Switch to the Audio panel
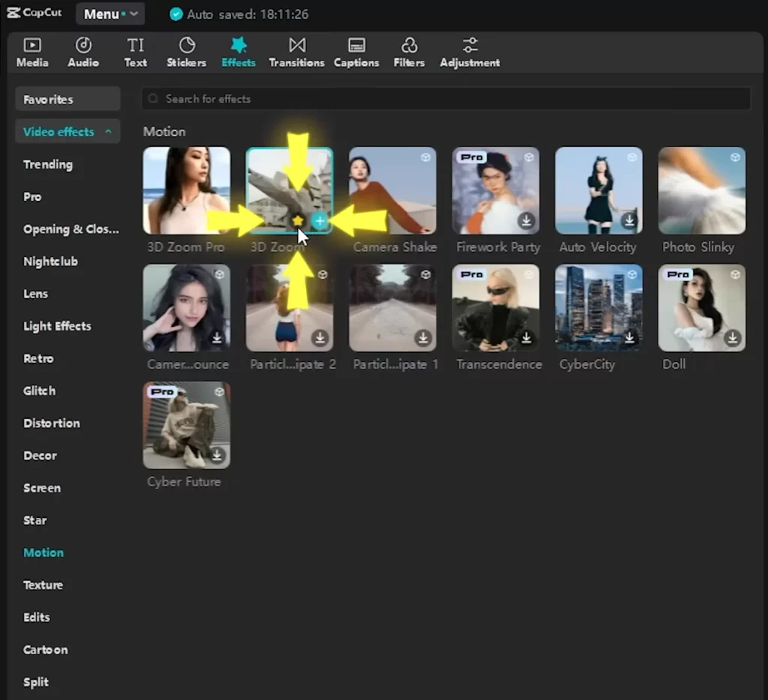This screenshot has width=768, height=700. 82,51
